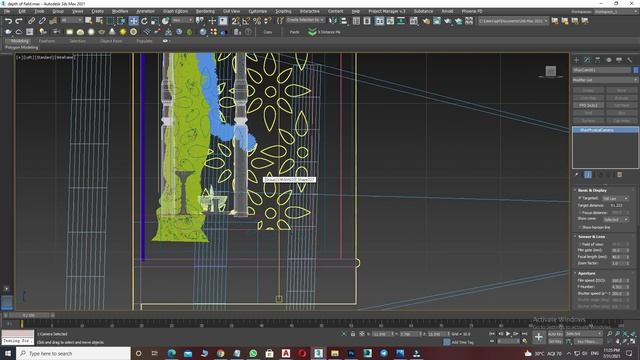The image size is (640, 360).
Task: Open the project path dropdown
Action: (x=513, y=21)
